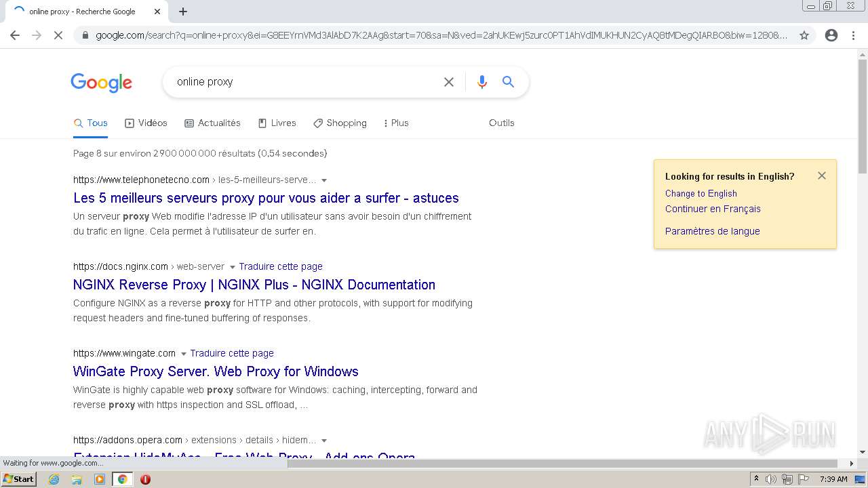
Task: Click the address bar URL
Action: 441,35
